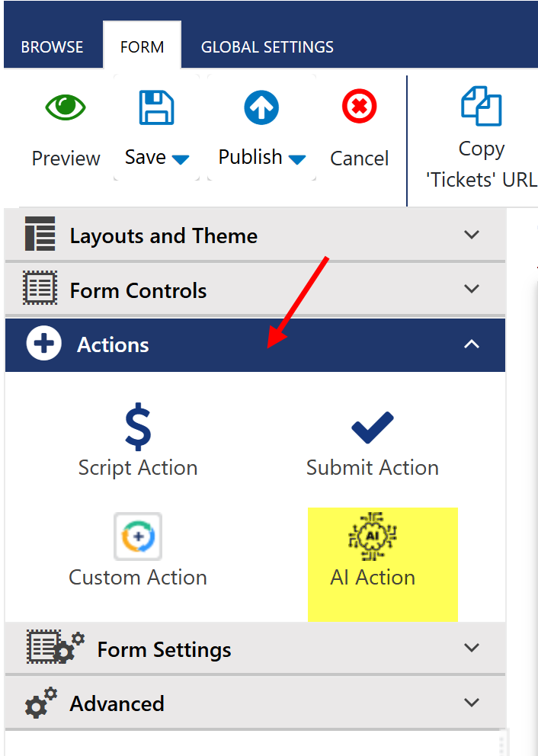The height and width of the screenshot is (756, 538).
Task: Open the Save dropdown arrow
Action: coord(181,159)
